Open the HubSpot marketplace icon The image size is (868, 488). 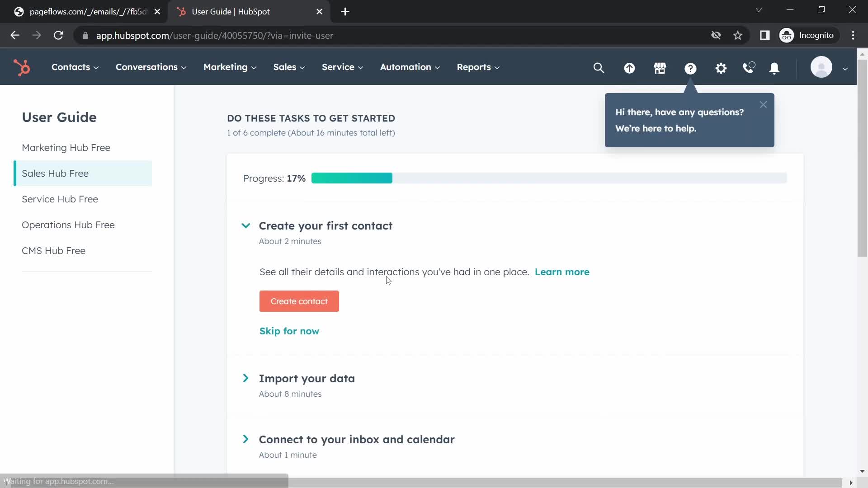click(x=660, y=67)
